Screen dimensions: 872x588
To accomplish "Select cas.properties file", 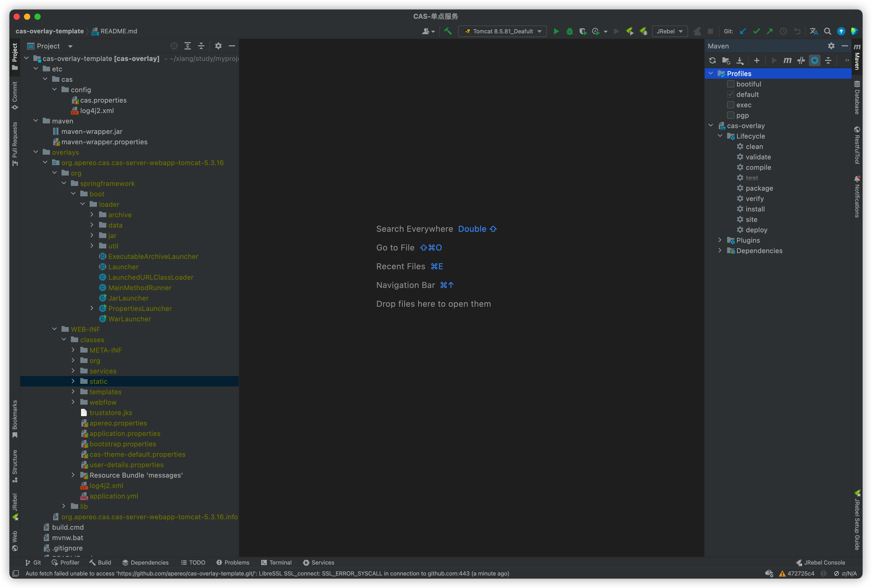I will coord(103,100).
